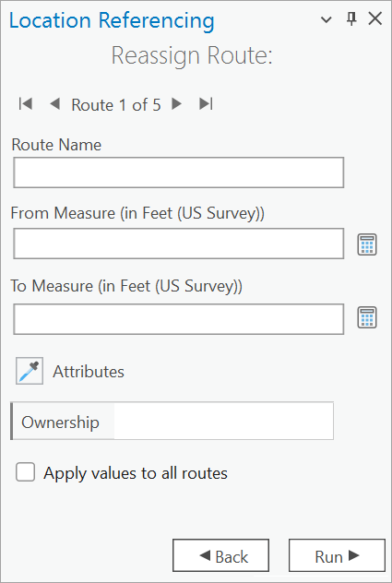The height and width of the screenshot is (583, 392).
Task: Click the Location Referencing pane title
Action: coord(112,21)
